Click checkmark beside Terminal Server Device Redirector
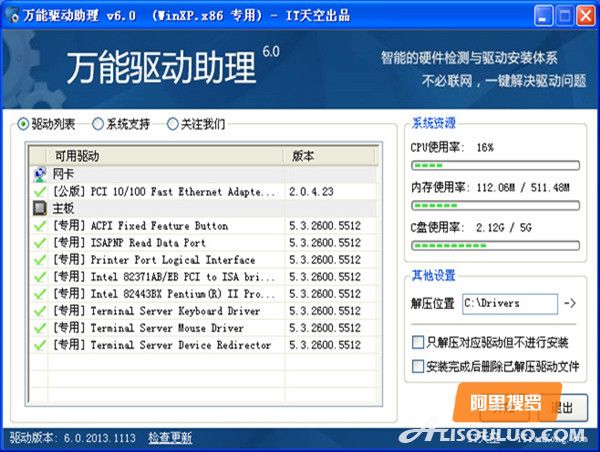This screenshot has height=452, width=600. click(x=40, y=345)
